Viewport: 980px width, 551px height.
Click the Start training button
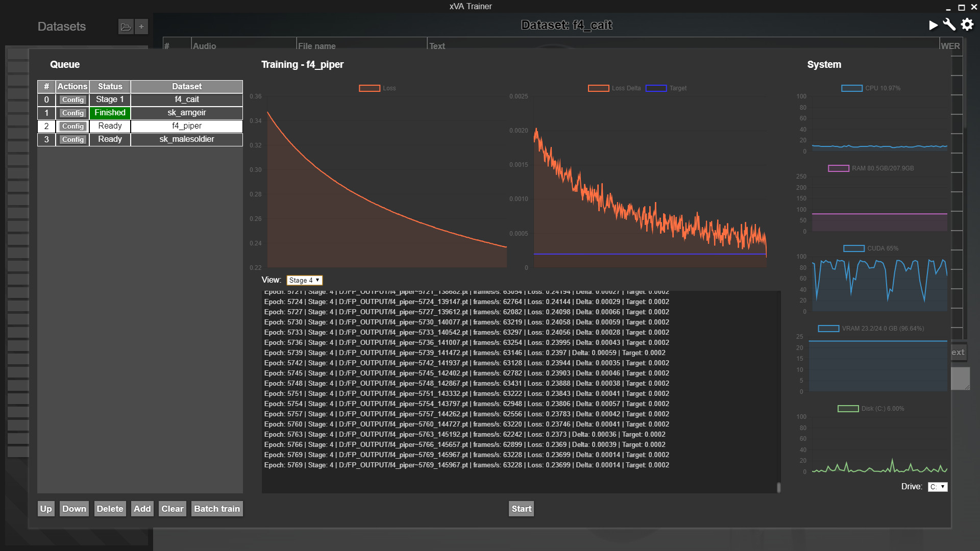[x=521, y=509]
